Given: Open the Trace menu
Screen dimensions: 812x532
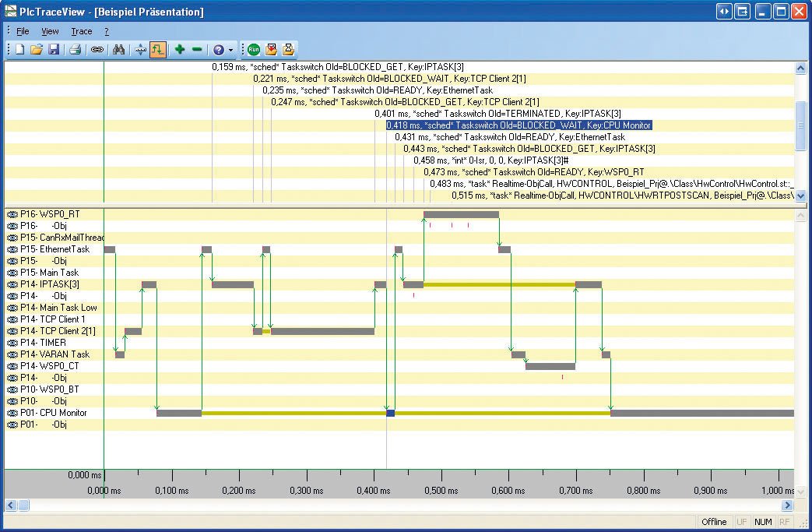Looking at the screenshot, I should pyautogui.click(x=81, y=32).
